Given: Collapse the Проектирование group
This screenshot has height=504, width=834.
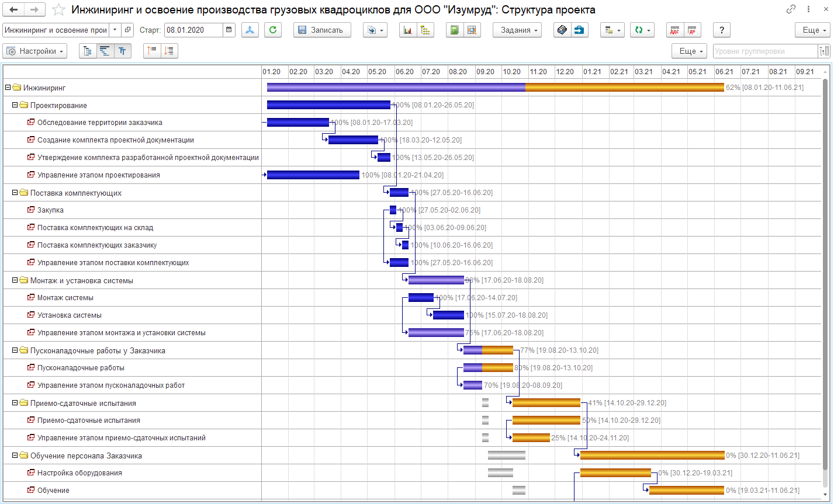Looking at the screenshot, I should point(15,105).
